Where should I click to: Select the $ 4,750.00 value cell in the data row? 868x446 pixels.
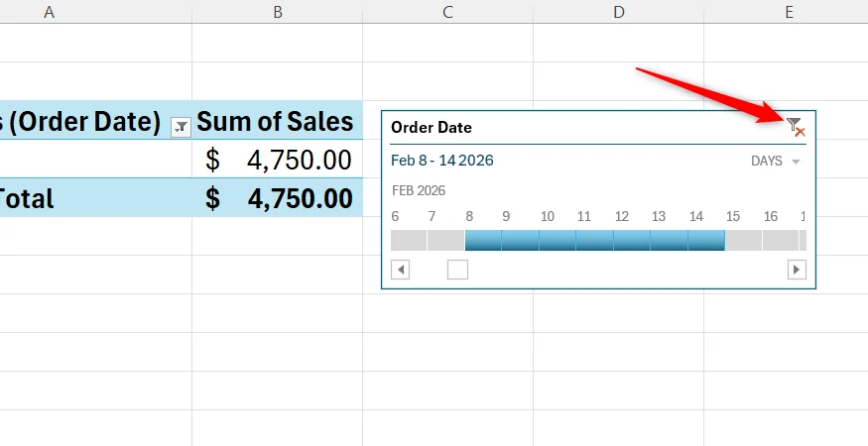[x=278, y=159]
